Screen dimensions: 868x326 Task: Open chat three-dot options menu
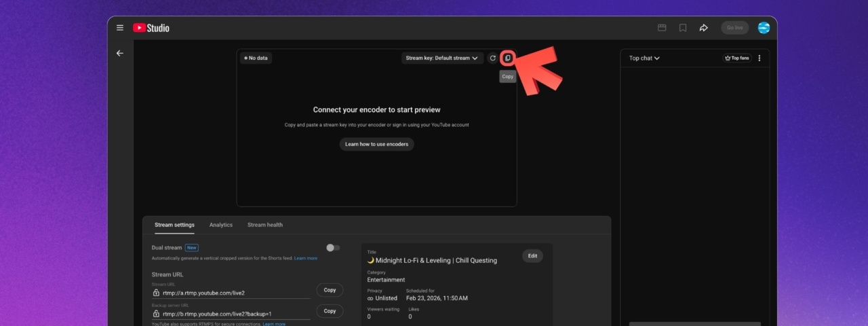point(759,58)
